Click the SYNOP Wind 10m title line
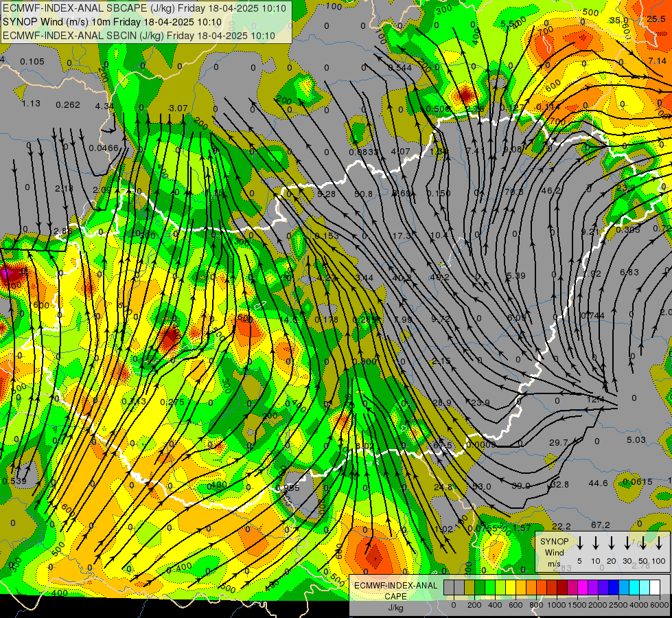672x618 pixels. tap(113, 22)
